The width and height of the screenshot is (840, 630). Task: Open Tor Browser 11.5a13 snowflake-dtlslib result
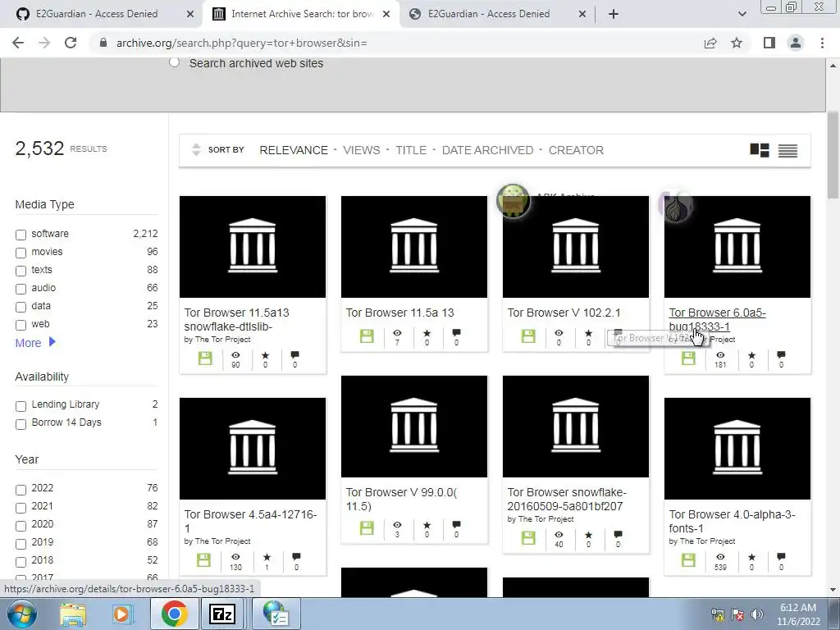pos(236,319)
